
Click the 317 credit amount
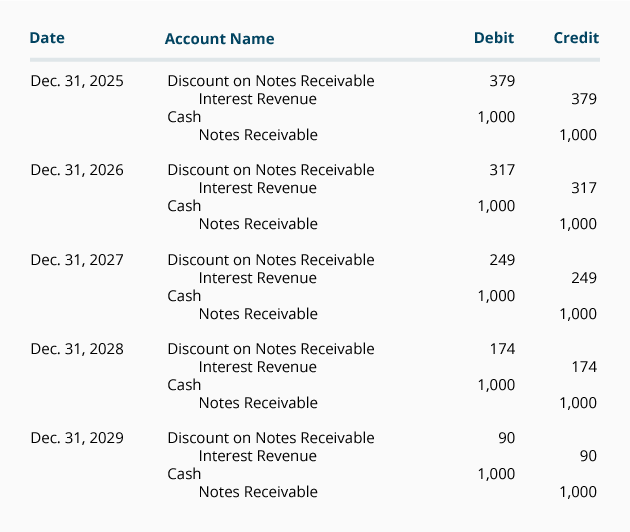584,188
